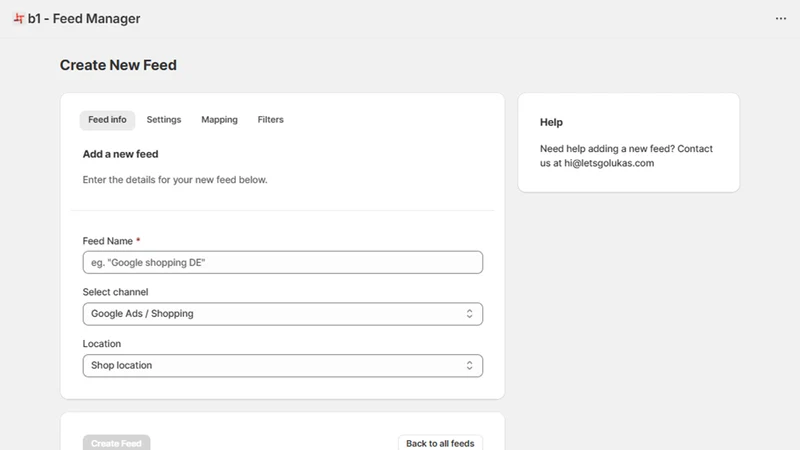This screenshot has height=450, width=800.
Task: Click the 'Add a new feed' heading
Action: (120, 154)
